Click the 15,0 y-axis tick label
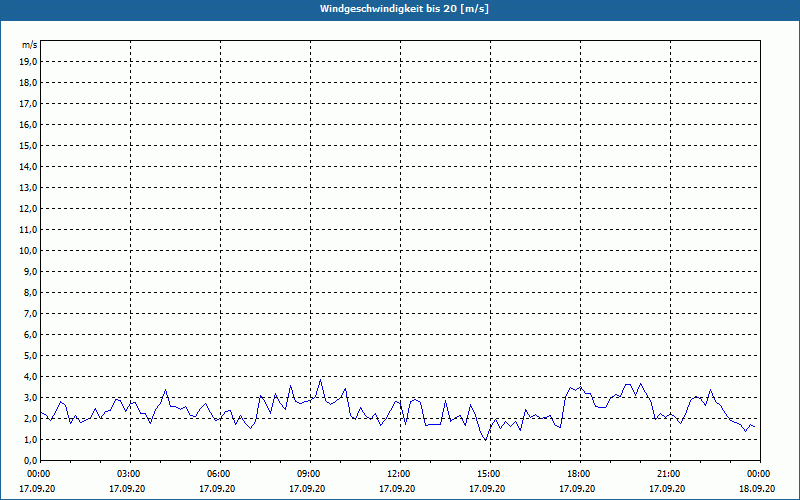This screenshot has width=800, height=500. [x=29, y=145]
